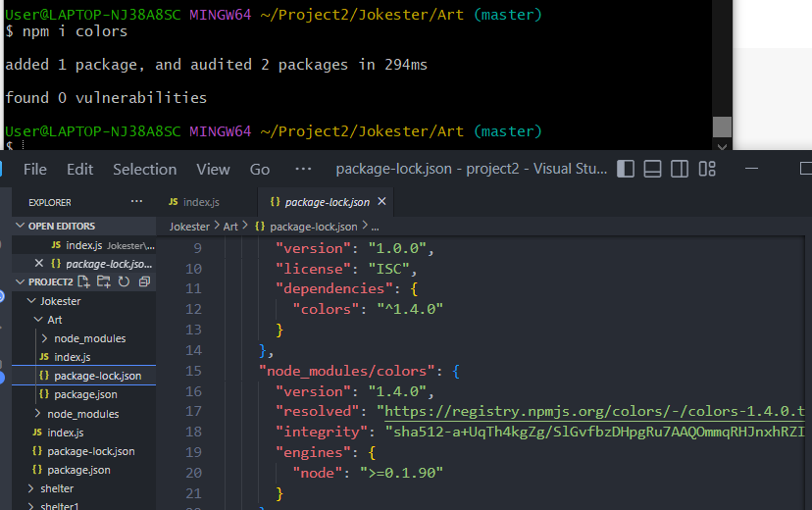Click Art breadcrumb segment
Screen dimensions: 812x510
click(230, 227)
